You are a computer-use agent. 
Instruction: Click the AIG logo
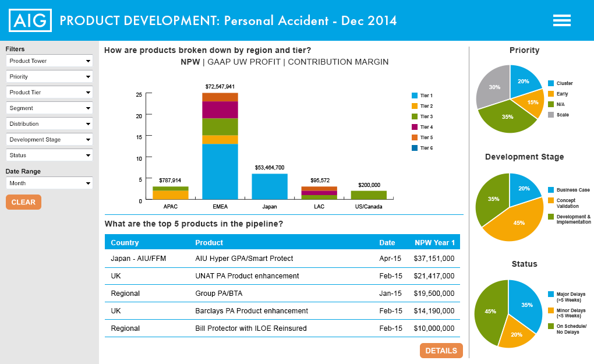point(30,20)
